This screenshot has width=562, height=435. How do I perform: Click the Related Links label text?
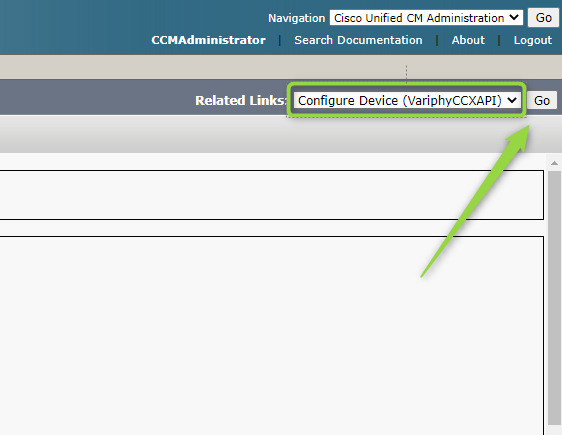241,100
